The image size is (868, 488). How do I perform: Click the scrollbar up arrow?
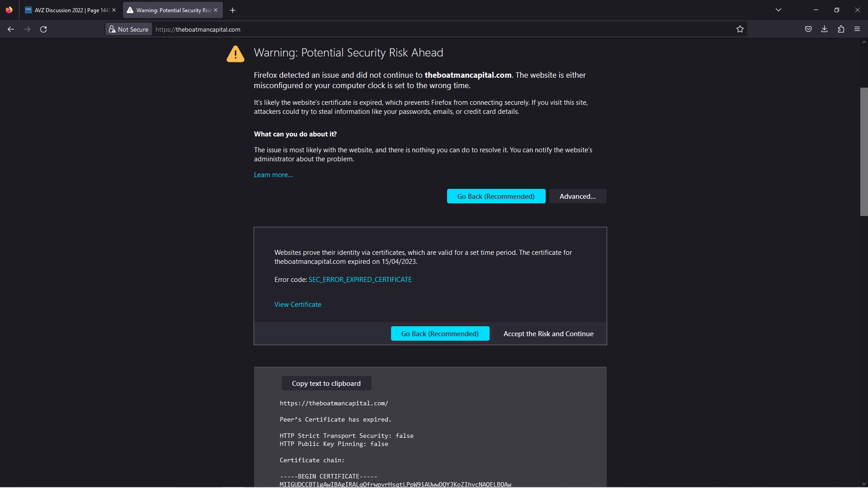point(863,42)
